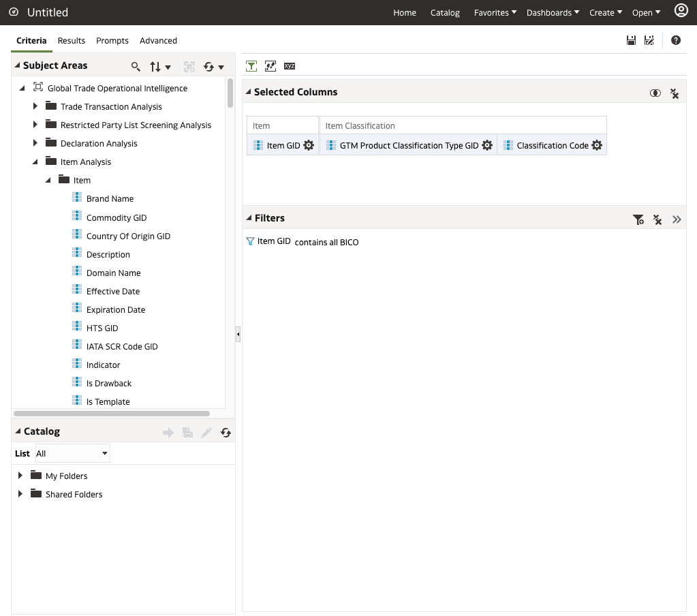697x616 pixels.
Task: Click the Save Analysis icon
Action: point(631,40)
